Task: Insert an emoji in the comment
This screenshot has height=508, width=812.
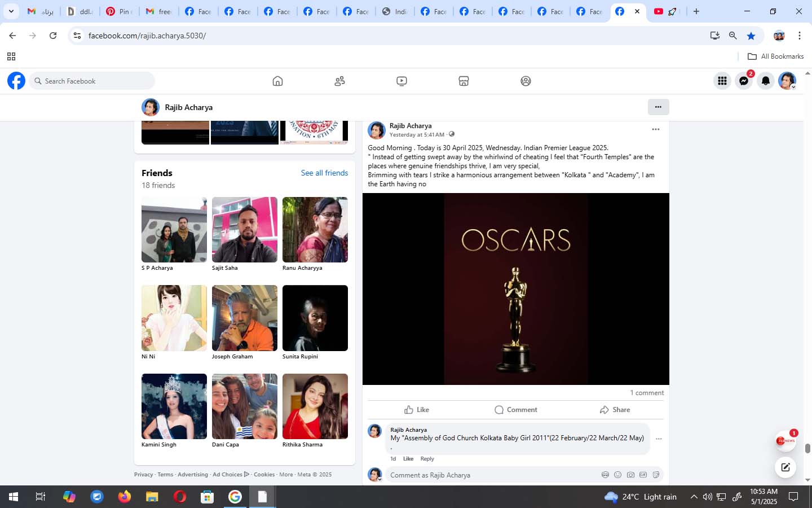Action: point(617,475)
